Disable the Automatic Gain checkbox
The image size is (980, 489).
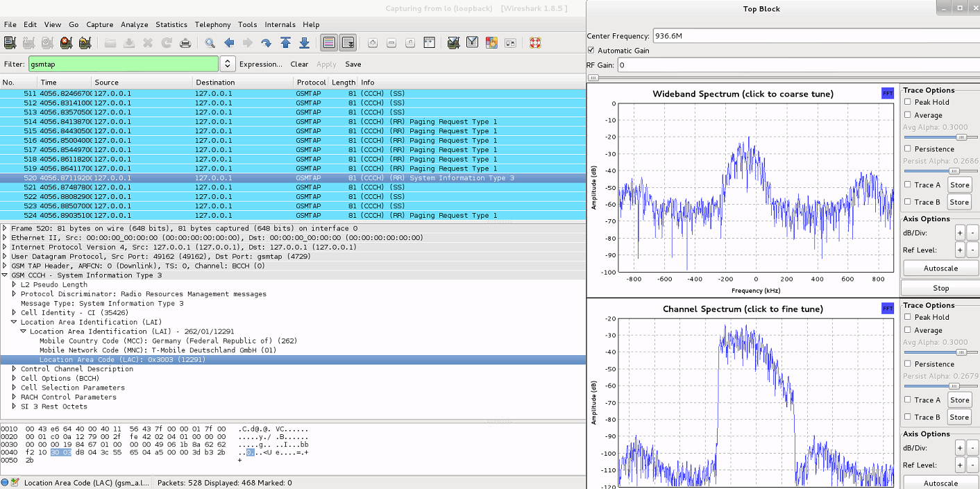591,51
